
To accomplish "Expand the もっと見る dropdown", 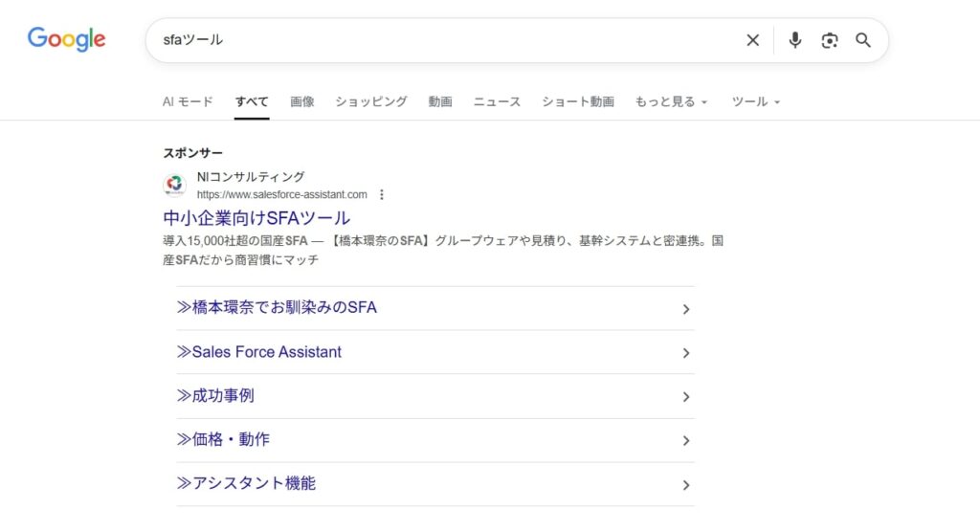I will (x=671, y=101).
